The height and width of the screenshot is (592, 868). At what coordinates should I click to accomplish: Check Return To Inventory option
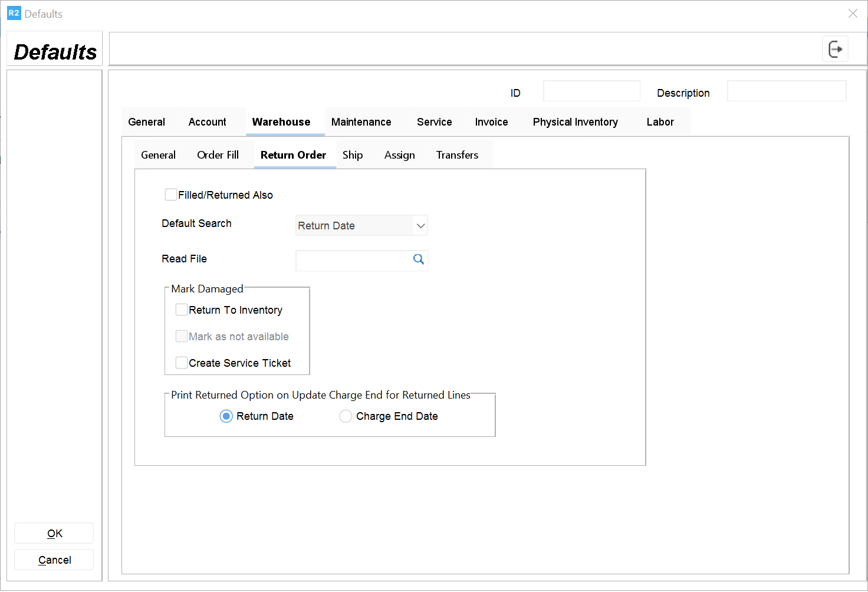(x=182, y=310)
